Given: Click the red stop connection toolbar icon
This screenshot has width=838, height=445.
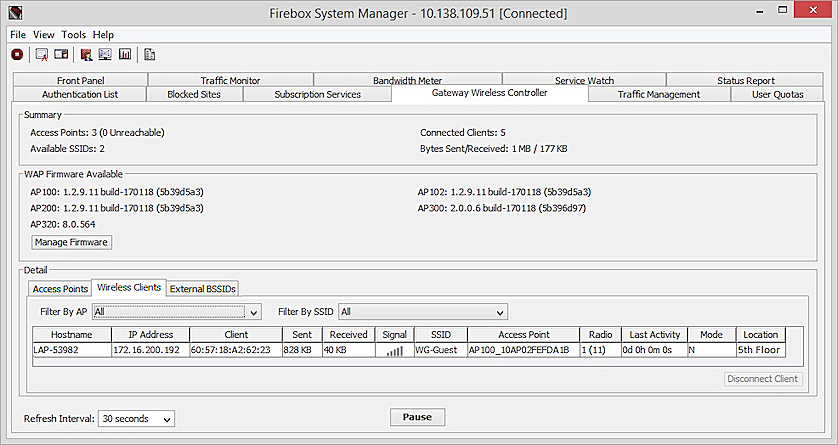Looking at the screenshot, I should point(16,55).
